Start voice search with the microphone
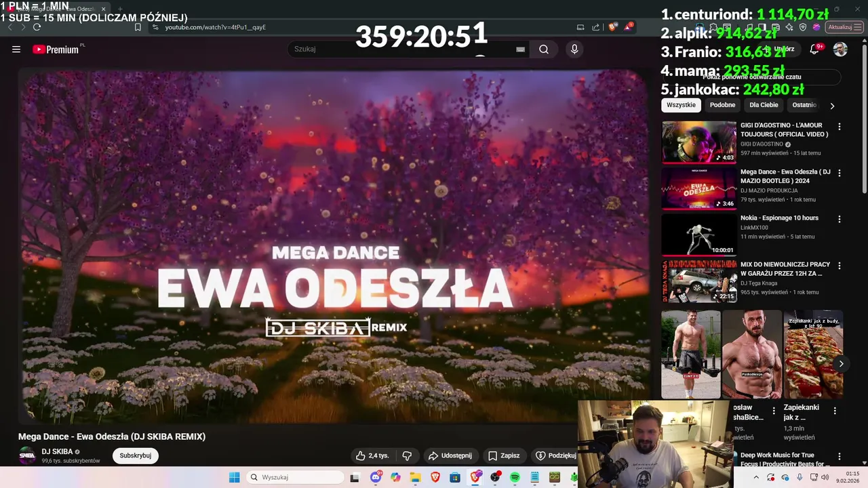 tap(574, 49)
